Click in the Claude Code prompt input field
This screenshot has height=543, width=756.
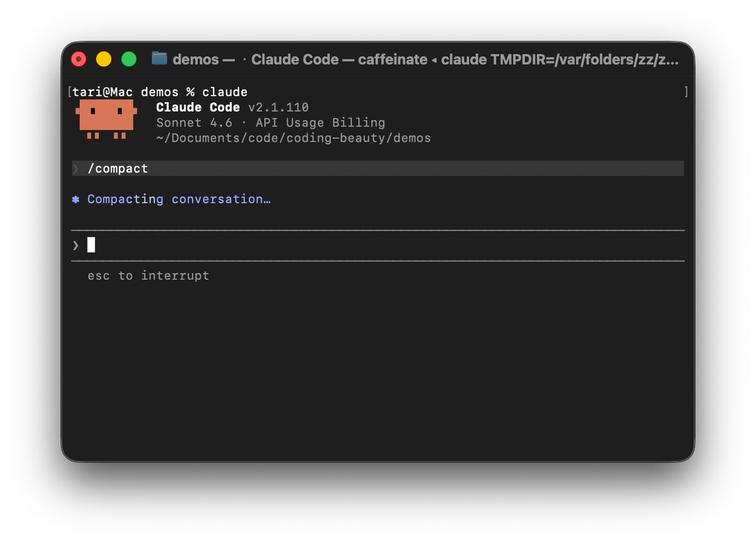coord(378,245)
